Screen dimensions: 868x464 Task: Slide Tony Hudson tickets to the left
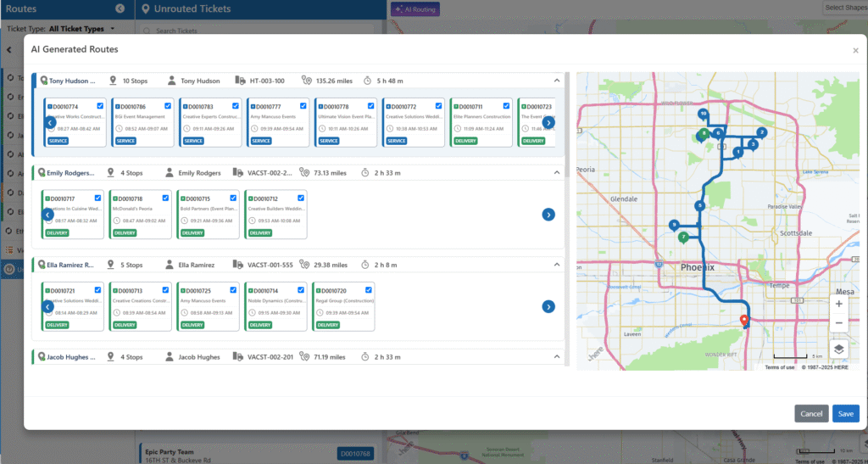[50, 122]
